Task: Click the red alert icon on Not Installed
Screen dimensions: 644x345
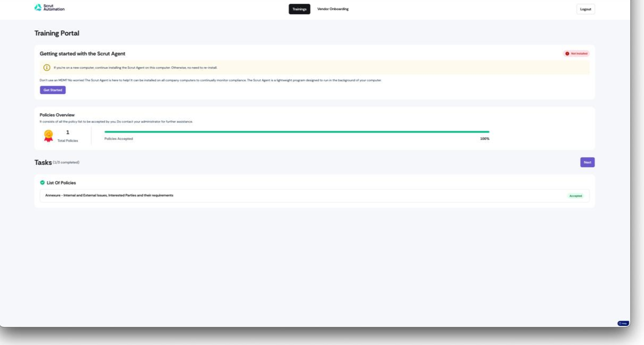Action: [567, 54]
